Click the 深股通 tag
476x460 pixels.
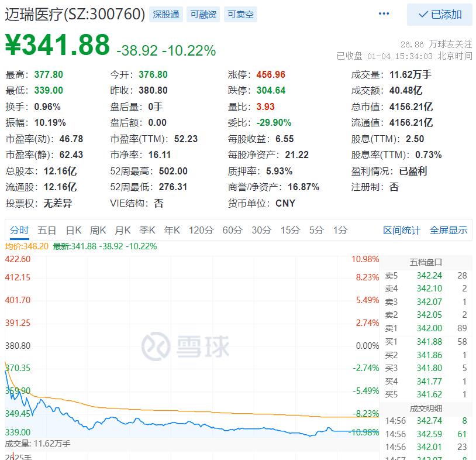(166, 14)
